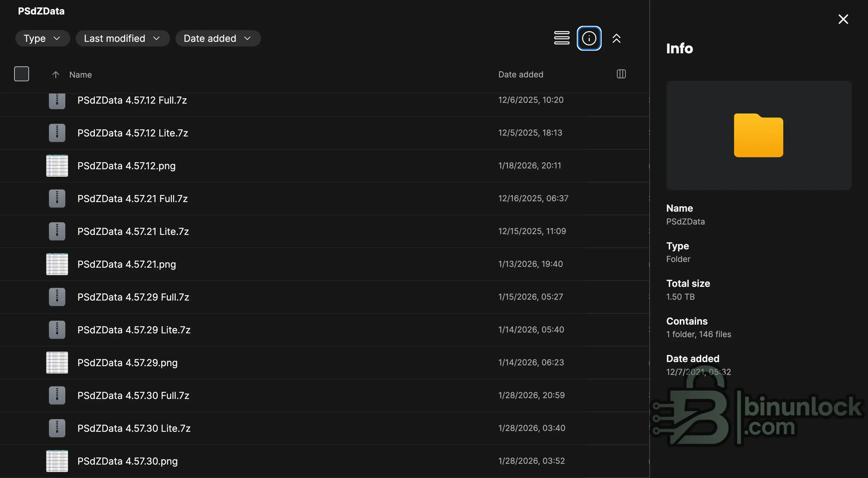Viewport: 868px width, 478px height.
Task: Open PSdZData 4.57.30.png thumbnail preview
Action: click(x=57, y=461)
